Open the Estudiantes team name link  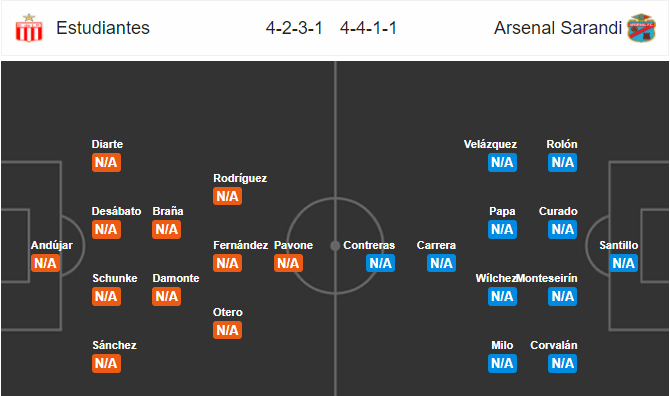(103, 28)
